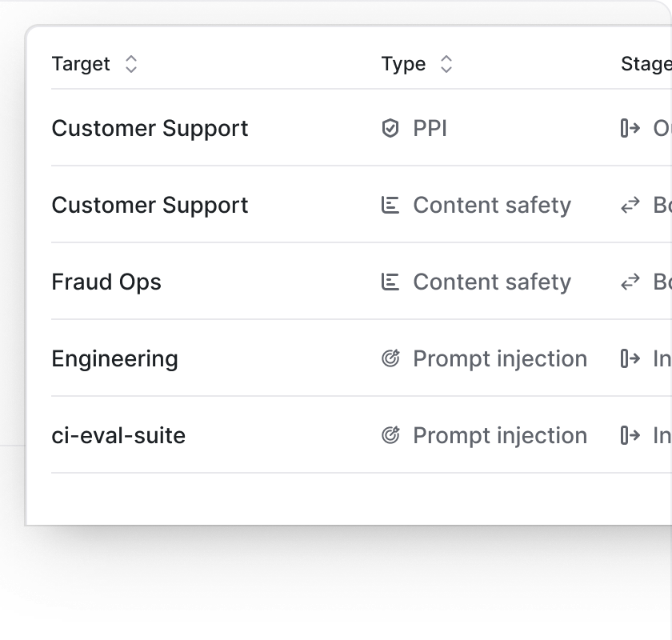Click the Stage column header

click(646, 64)
